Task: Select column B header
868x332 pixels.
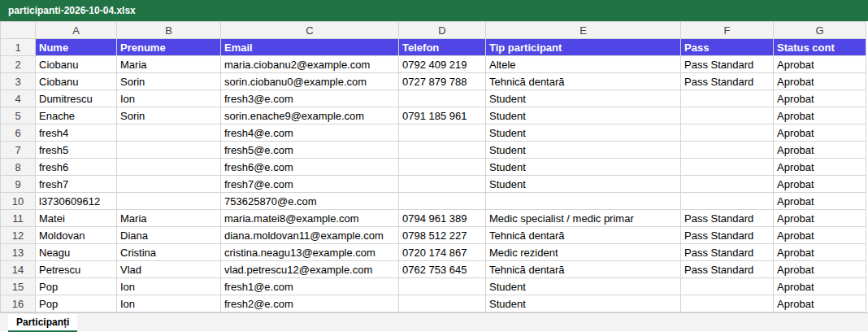Action: [x=168, y=30]
